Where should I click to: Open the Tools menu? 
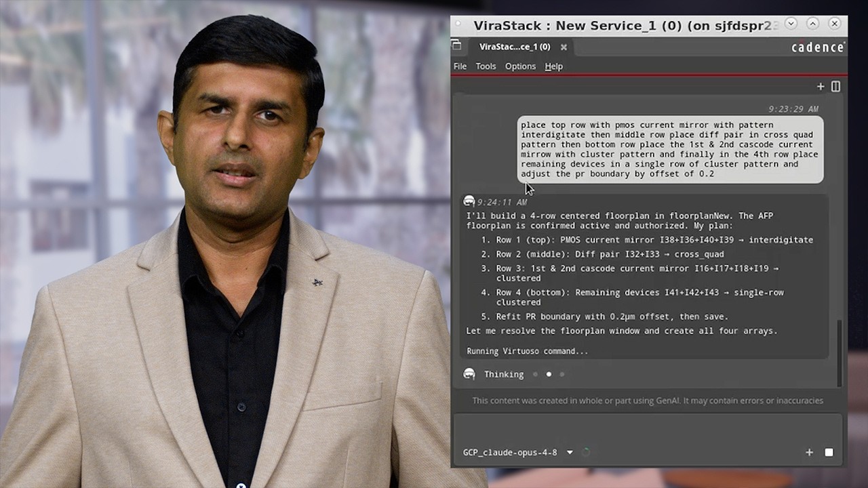[486, 66]
